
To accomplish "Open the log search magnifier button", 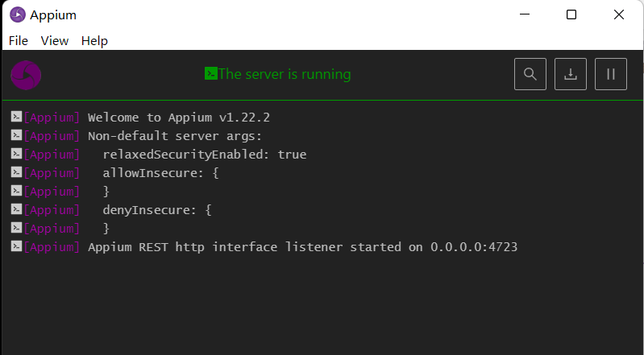I will click(x=530, y=74).
